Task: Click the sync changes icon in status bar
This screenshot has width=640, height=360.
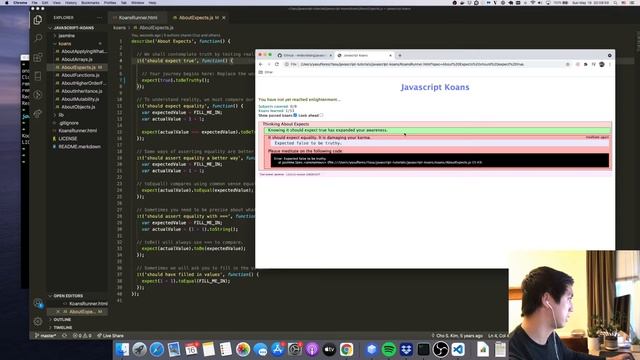Action: 64,336
